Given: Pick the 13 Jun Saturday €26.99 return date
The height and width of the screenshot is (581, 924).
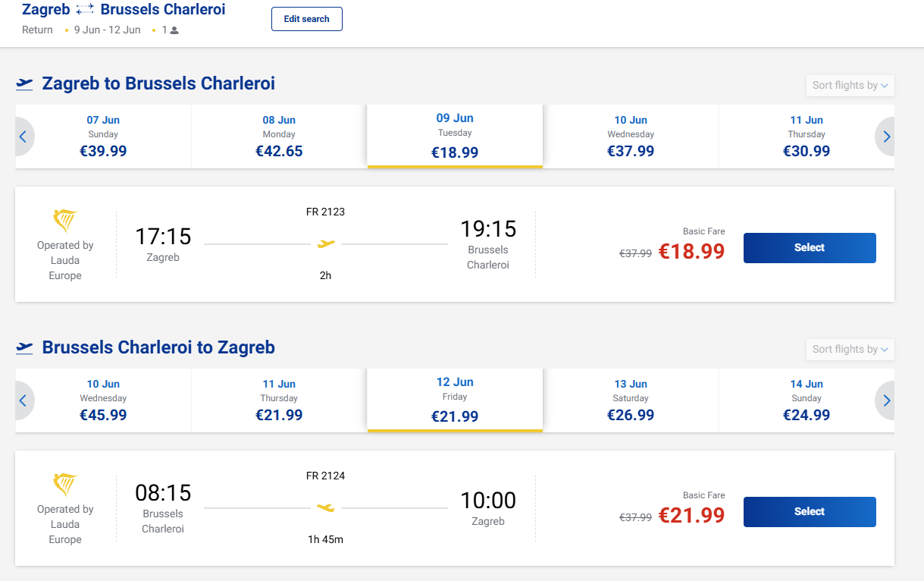Looking at the screenshot, I should 631,400.
